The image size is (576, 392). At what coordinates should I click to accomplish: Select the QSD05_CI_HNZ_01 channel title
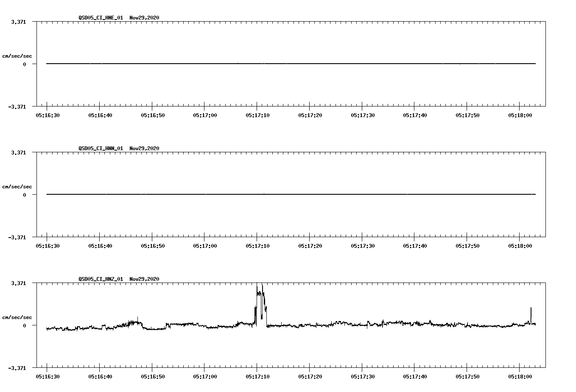[x=100, y=279]
